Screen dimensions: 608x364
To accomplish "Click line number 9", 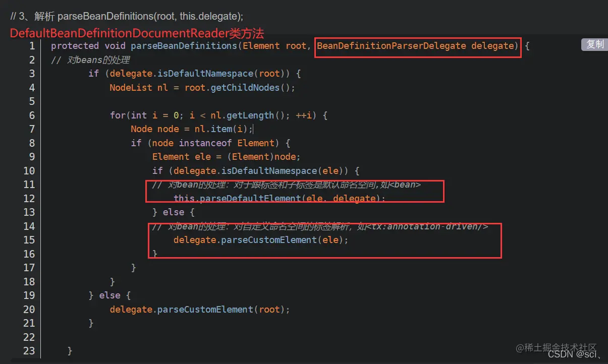I will click(x=32, y=157).
